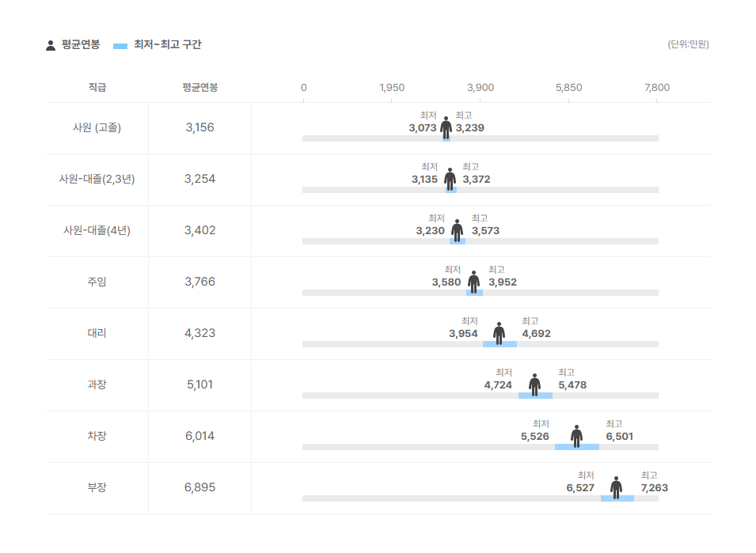Click the 최고 value 7,263 label
The image size is (756, 553).
[654, 488]
